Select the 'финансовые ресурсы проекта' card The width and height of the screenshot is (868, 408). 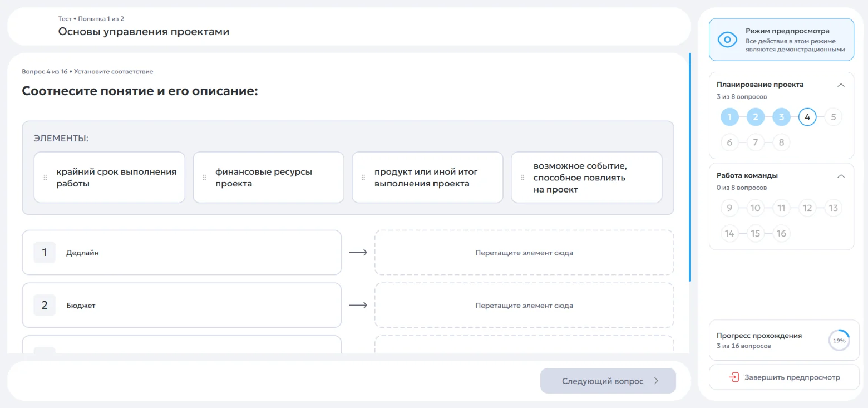tap(269, 178)
